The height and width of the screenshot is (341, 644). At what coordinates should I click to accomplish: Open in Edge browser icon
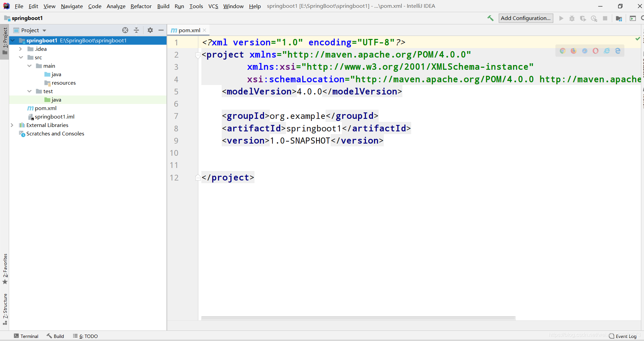pos(618,51)
